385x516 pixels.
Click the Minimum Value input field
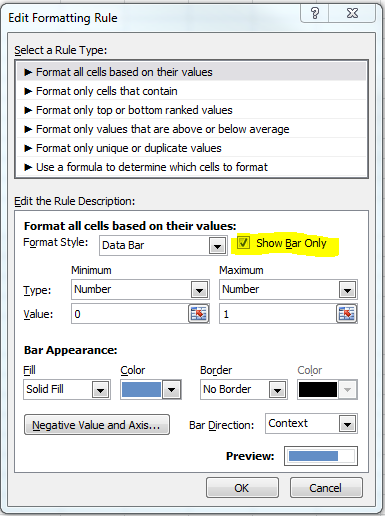[130, 314]
